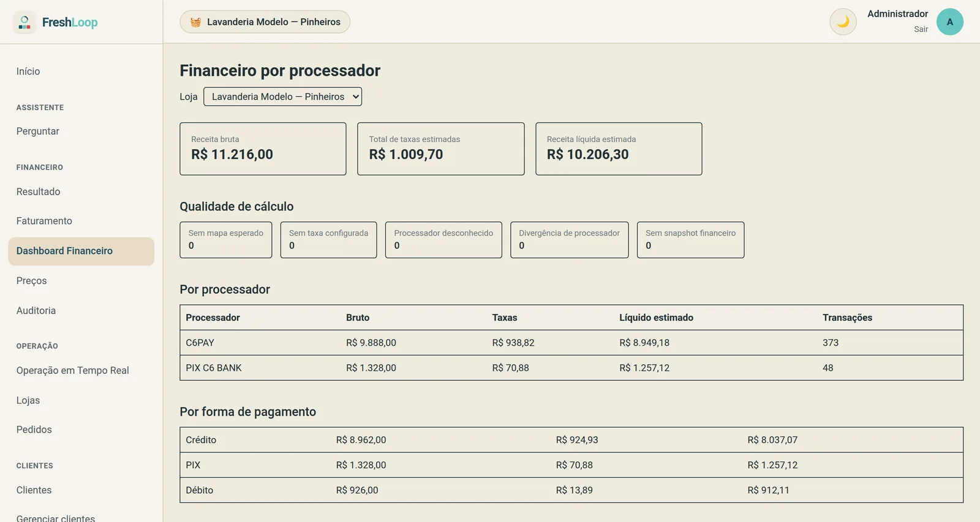Open Clientes in the sidebar

tap(34, 490)
